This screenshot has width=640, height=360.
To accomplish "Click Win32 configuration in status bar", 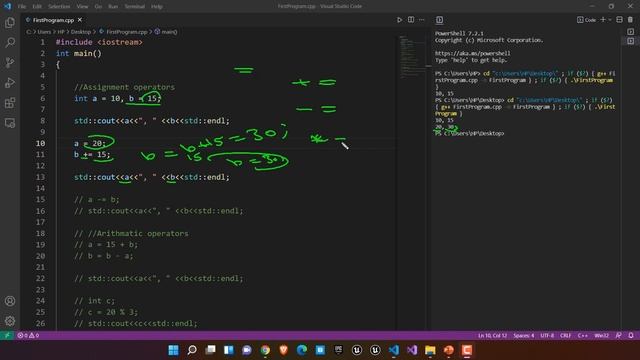I will pyautogui.click(x=601, y=336).
